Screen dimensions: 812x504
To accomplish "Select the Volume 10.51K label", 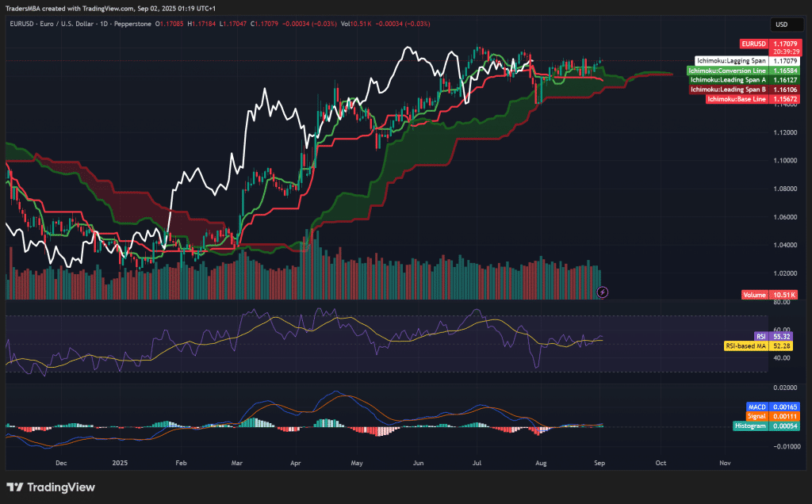I will [756, 294].
